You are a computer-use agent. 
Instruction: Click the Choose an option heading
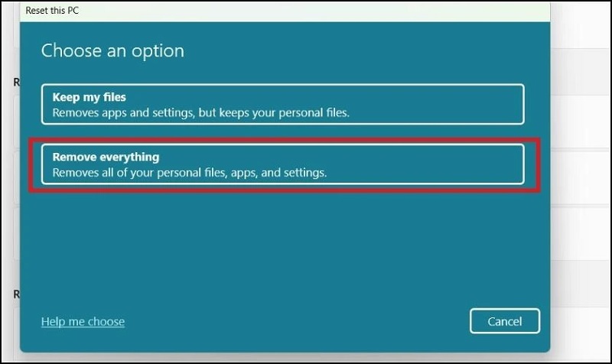coord(112,52)
